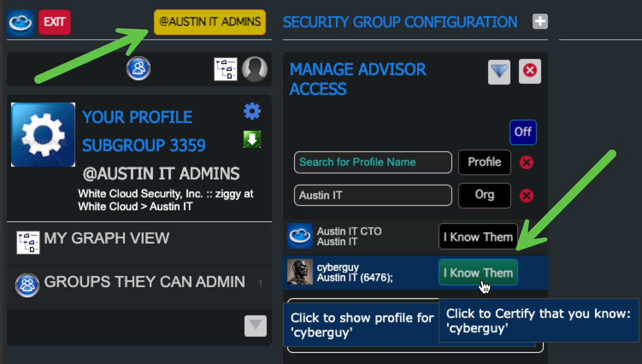Open GROUPS THEY CAN ADMIN item
The height and width of the screenshot is (364, 642).
[x=144, y=282]
